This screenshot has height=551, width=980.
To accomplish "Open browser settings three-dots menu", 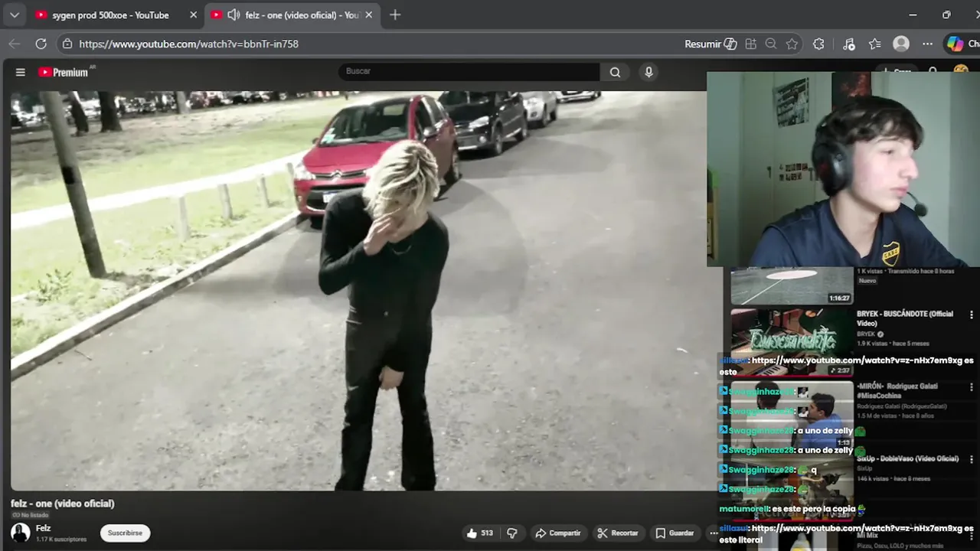I will [928, 44].
